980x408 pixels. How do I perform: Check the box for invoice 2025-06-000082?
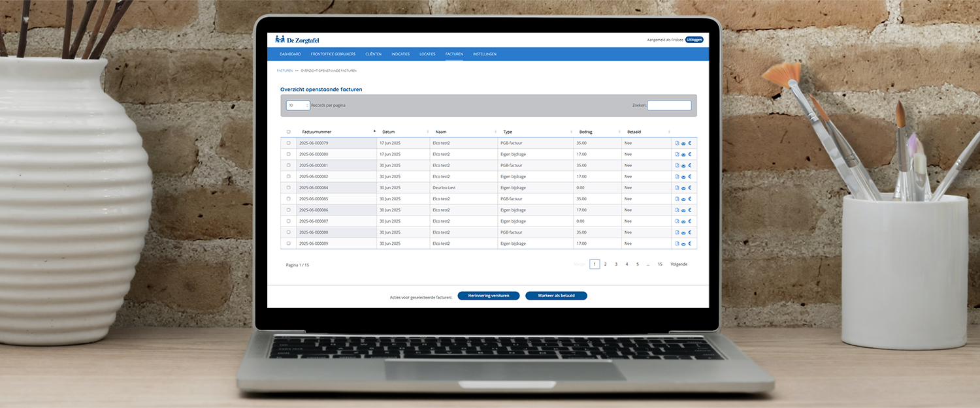tap(288, 176)
